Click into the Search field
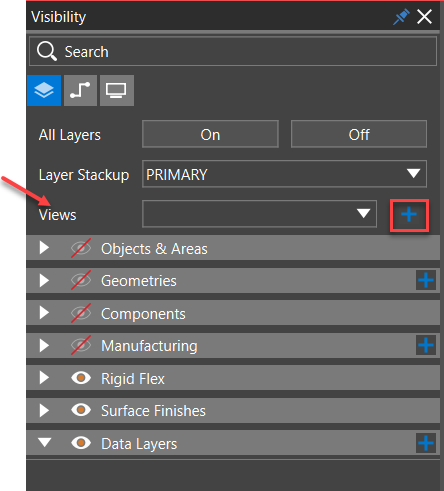The height and width of the screenshot is (491, 444). point(233,51)
